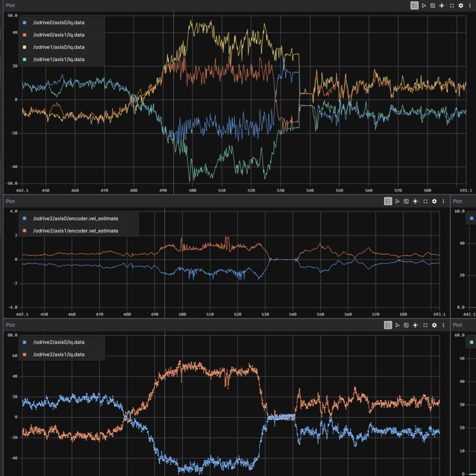The image size is (476, 476).
Task: Open three-dot menu of the odrive2 iq plot panel
Action: (x=443, y=325)
